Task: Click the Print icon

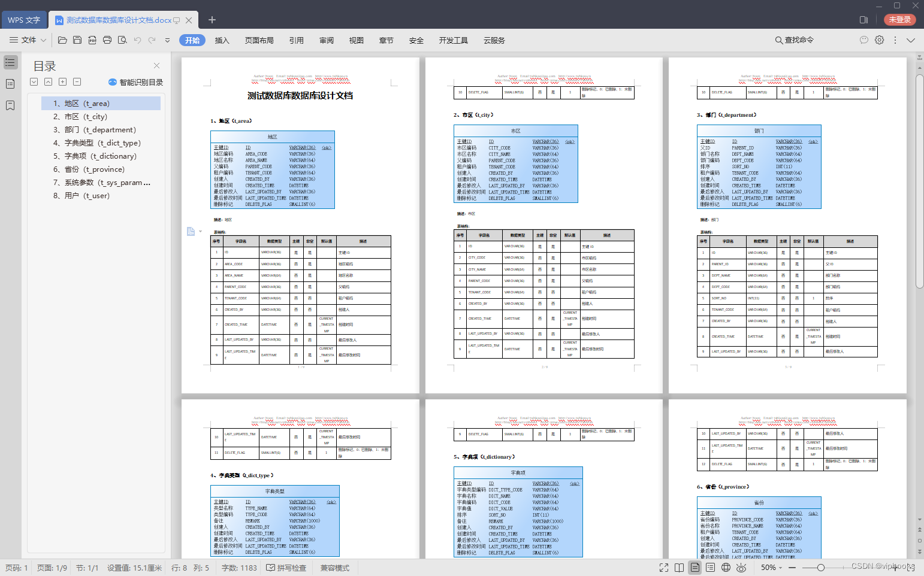Action: tap(107, 40)
